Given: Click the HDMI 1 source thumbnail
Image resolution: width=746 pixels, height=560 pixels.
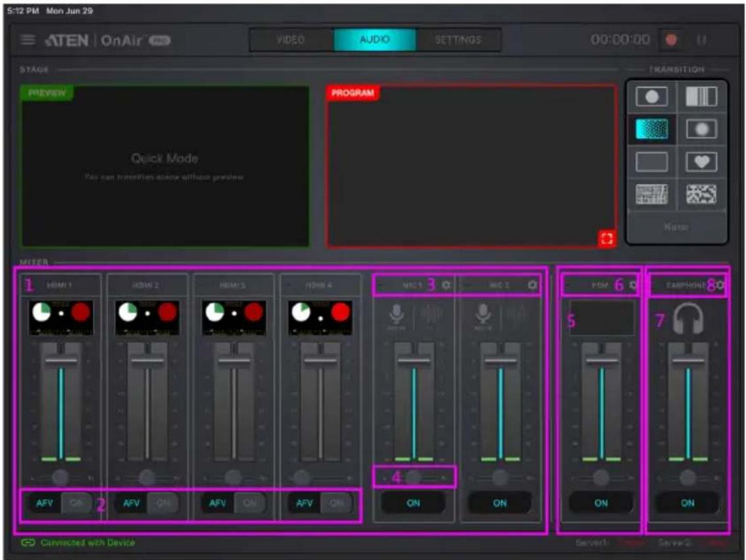Looking at the screenshot, I should (61, 317).
